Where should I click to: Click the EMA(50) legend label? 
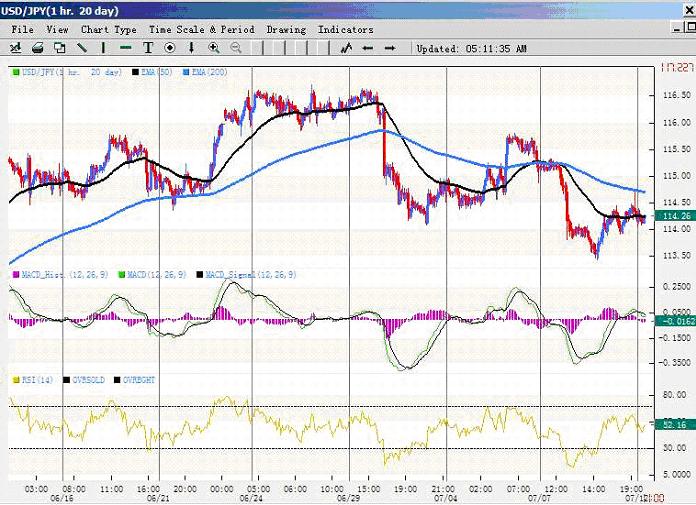(158, 73)
